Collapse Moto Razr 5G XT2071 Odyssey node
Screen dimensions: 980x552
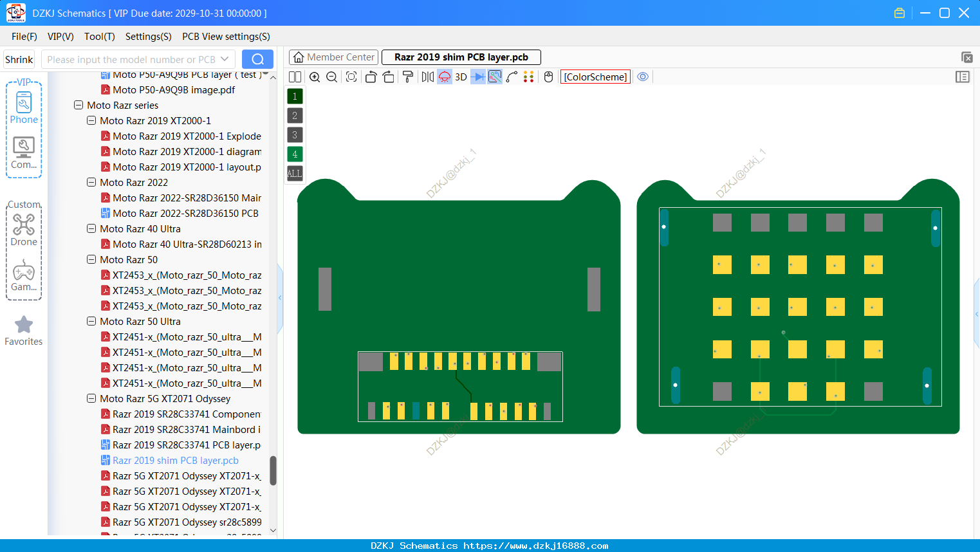point(91,398)
